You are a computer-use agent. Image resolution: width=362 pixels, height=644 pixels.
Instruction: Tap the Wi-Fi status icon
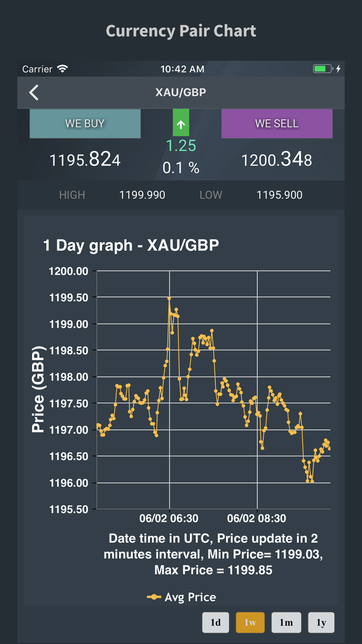[x=62, y=69]
